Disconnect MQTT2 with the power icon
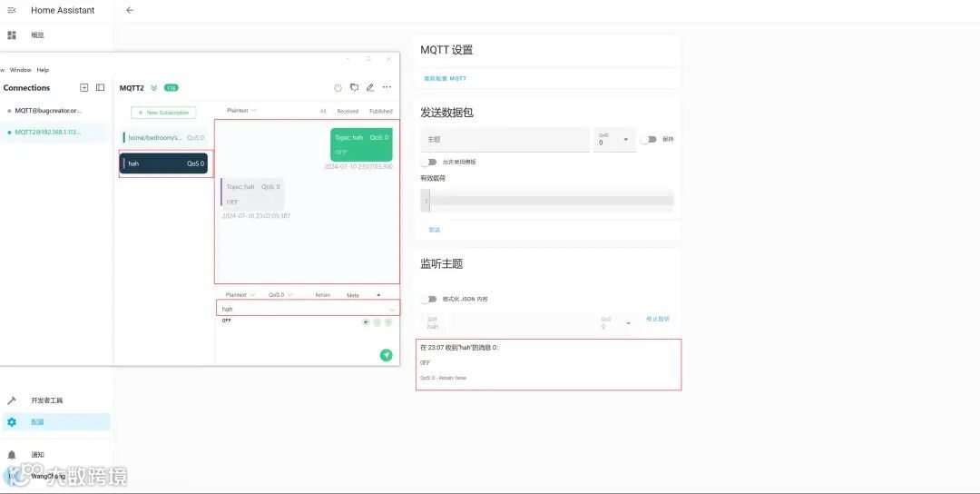The height and width of the screenshot is (494, 980). tap(338, 87)
